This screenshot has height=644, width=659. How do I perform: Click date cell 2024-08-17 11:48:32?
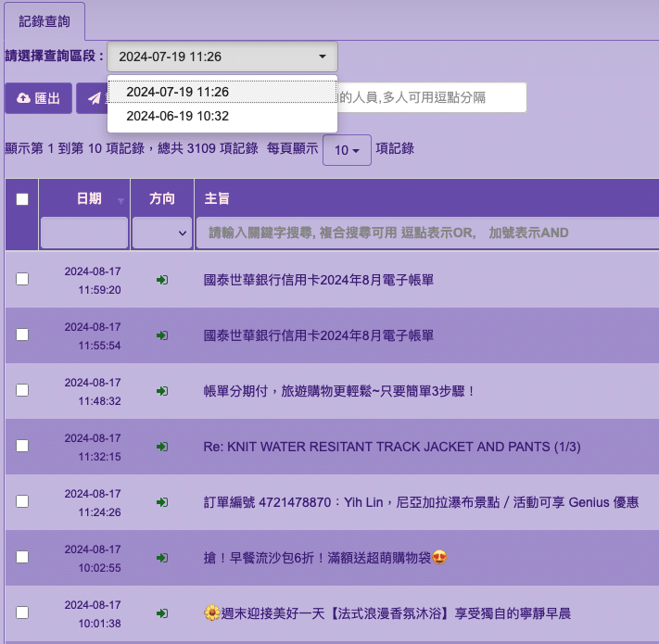click(x=93, y=392)
